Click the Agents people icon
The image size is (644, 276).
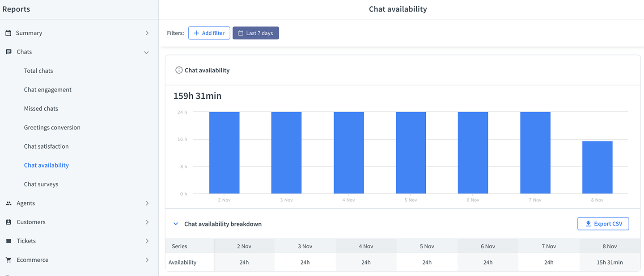pyautogui.click(x=8, y=203)
